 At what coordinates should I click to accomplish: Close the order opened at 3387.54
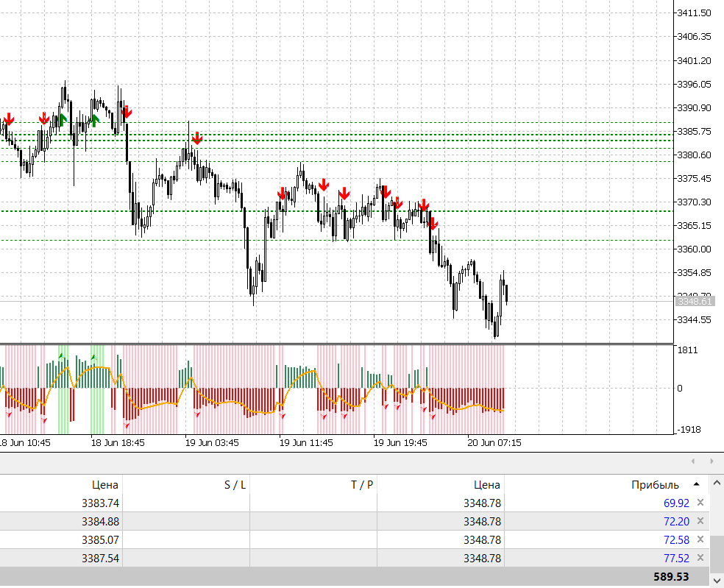click(700, 559)
